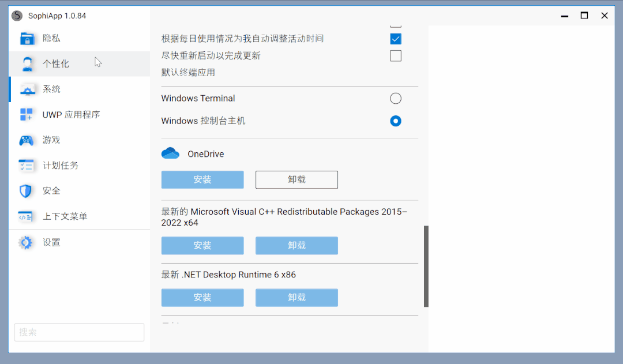Image resolution: width=623 pixels, height=364 pixels.
Task: Maximize the SophiApp window
Action: point(584,16)
